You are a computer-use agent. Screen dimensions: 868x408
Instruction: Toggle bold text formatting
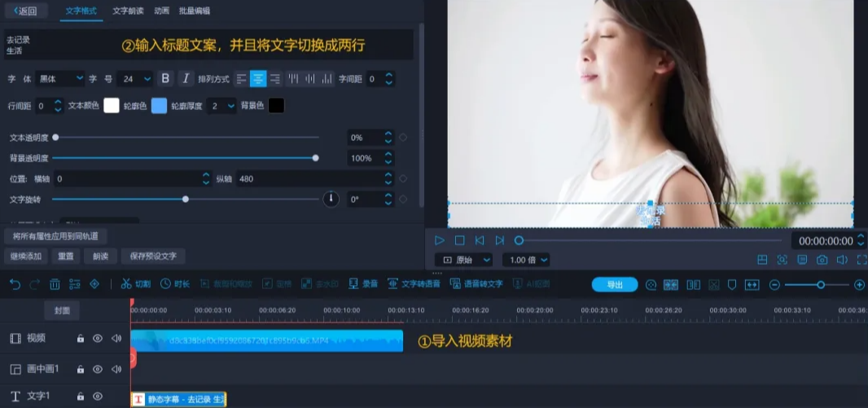[165, 79]
